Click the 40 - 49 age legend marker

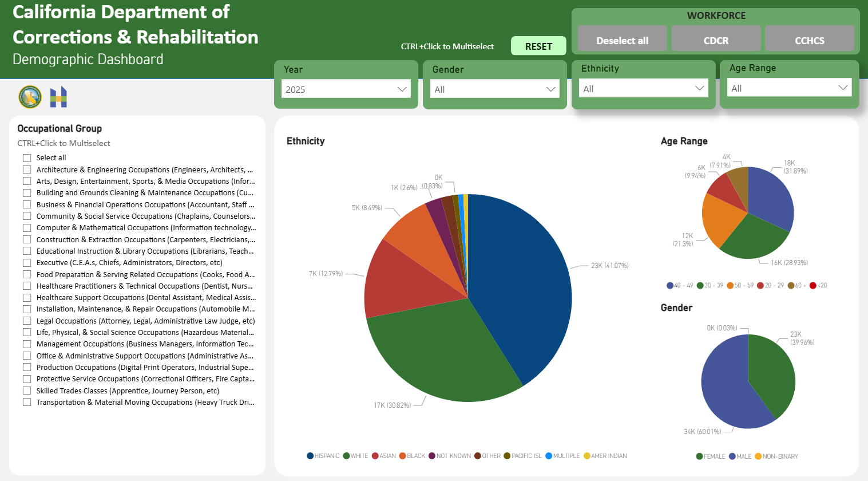(x=670, y=285)
